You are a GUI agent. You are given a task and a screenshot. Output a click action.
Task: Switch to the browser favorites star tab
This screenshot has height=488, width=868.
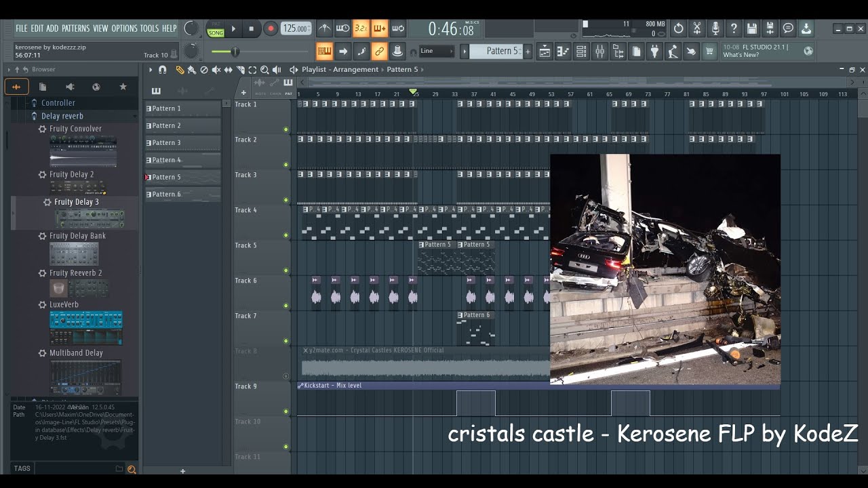click(123, 87)
